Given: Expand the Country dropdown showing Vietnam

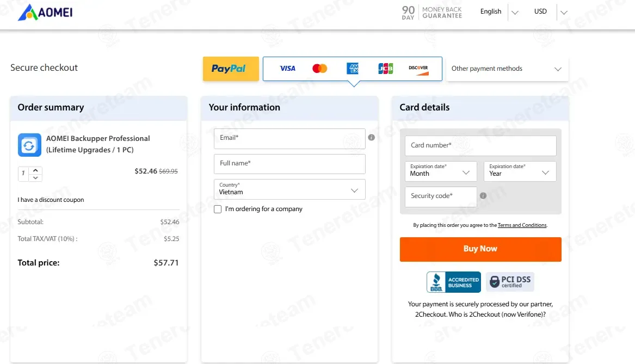Looking at the screenshot, I should [289, 189].
